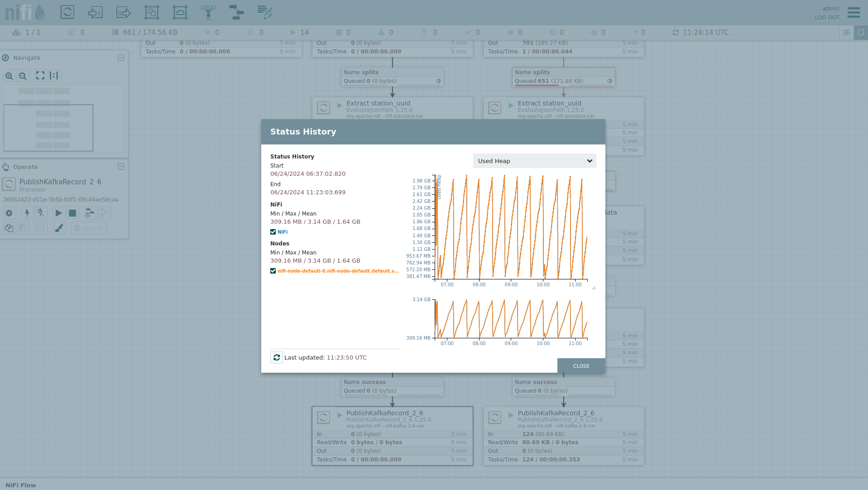Toggle the nifi-node-default-0 node checkbox
The height and width of the screenshot is (490, 868).
273,271
